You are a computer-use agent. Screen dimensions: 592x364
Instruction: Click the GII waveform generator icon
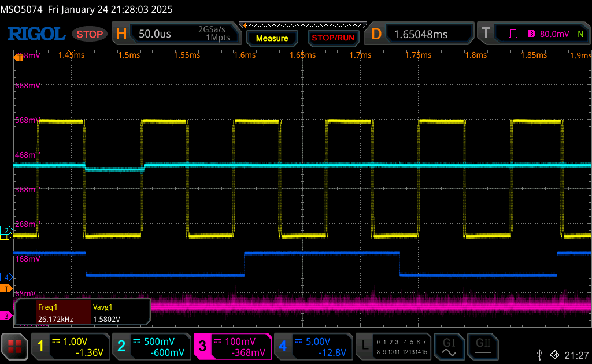[482, 346]
